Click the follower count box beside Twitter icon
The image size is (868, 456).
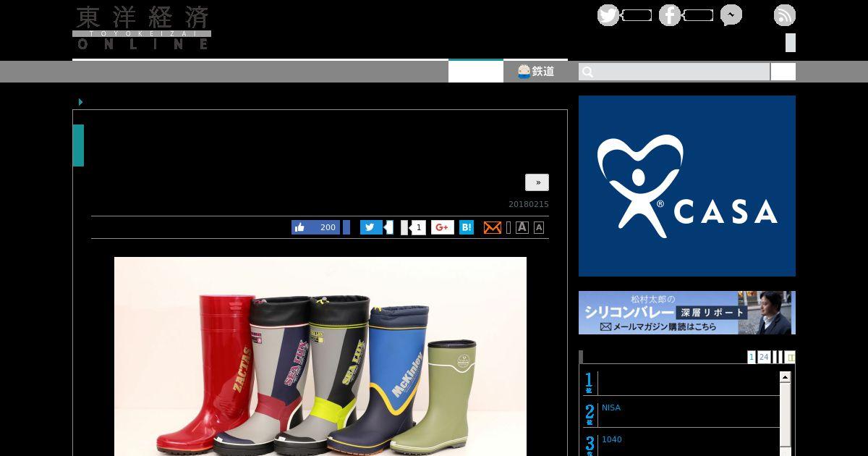click(637, 15)
